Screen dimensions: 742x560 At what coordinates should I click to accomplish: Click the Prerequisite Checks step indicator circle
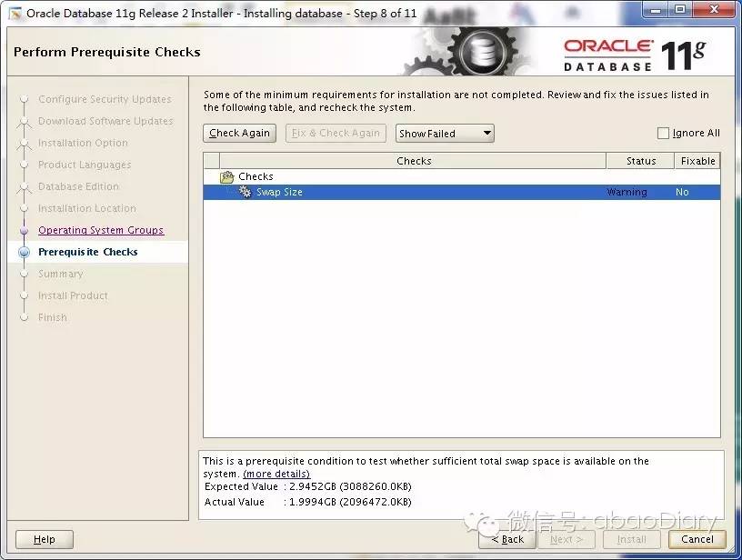pos(25,252)
